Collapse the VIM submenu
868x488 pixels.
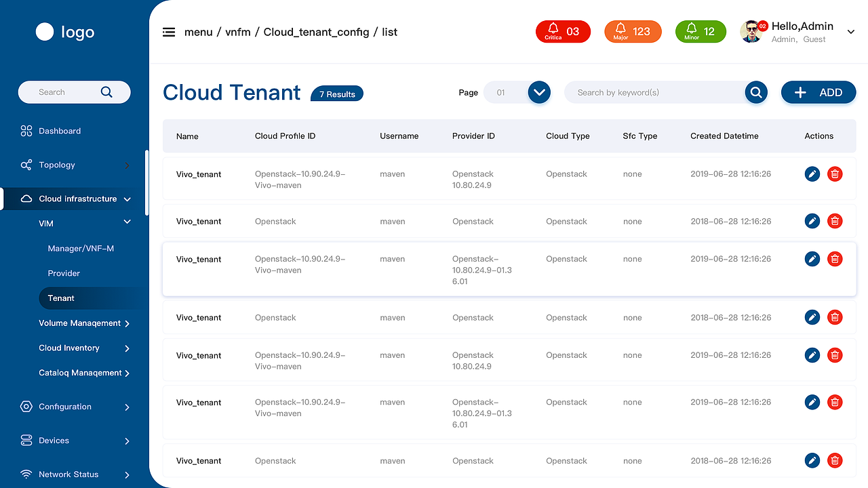pos(127,222)
